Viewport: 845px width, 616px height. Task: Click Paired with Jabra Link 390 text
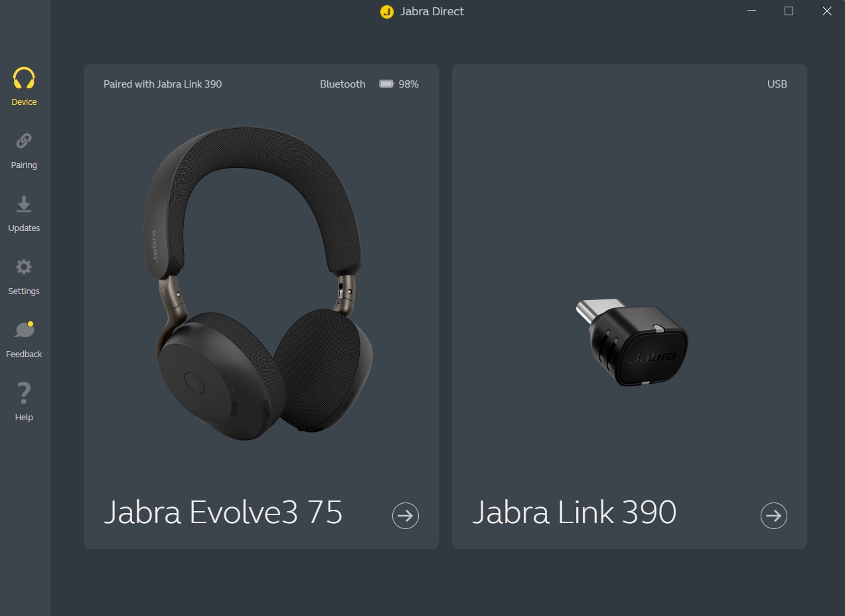pos(163,84)
